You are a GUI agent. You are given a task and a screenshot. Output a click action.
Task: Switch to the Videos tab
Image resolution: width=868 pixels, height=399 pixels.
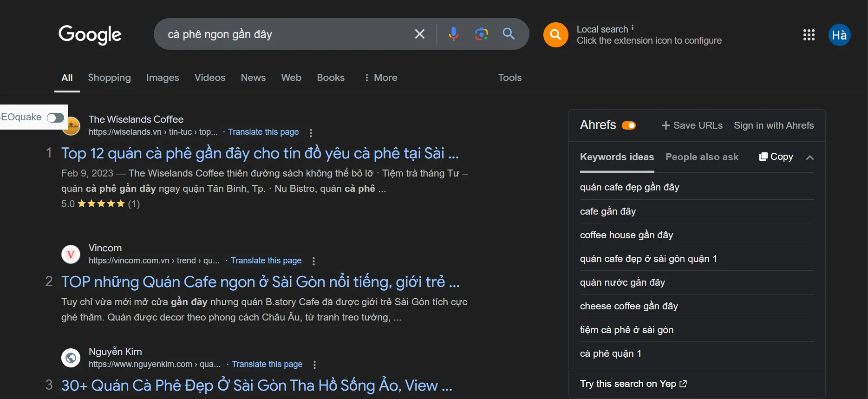coord(210,78)
